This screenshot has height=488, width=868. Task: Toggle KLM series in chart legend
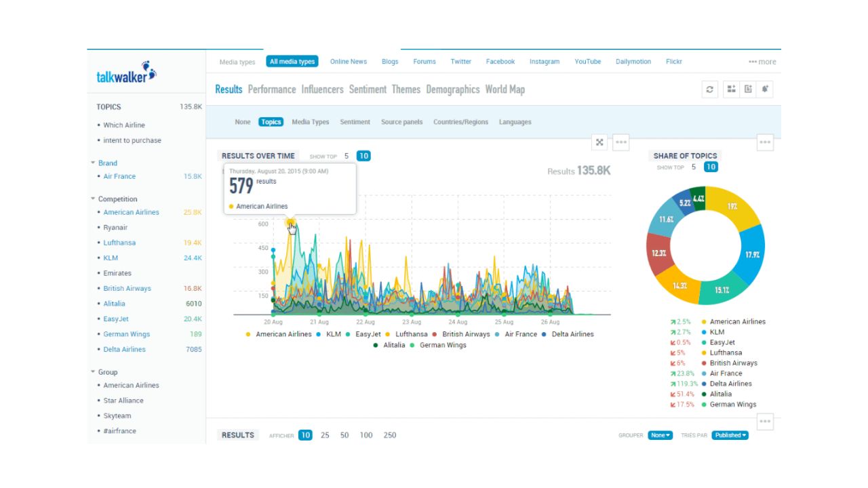coord(329,334)
